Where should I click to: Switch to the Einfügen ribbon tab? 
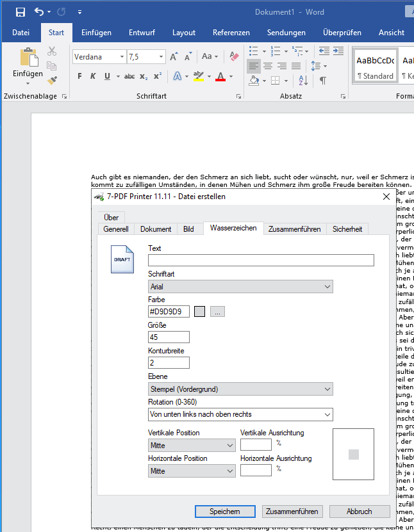(x=97, y=33)
